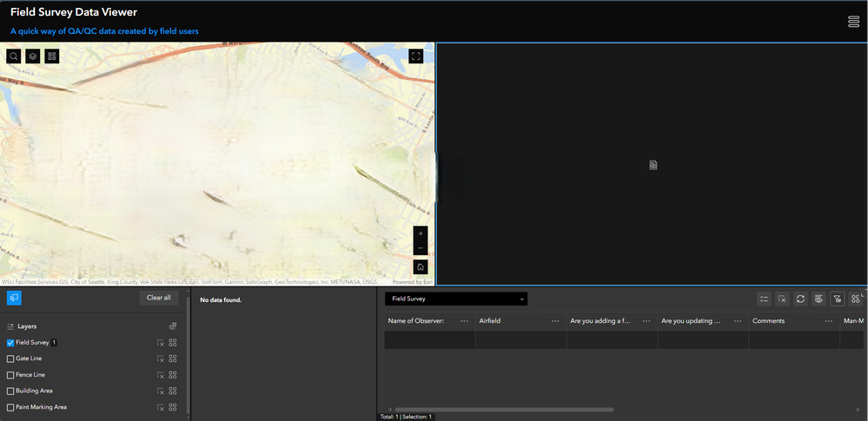
Task: Switch the map to fullscreen
Action: 416,56
